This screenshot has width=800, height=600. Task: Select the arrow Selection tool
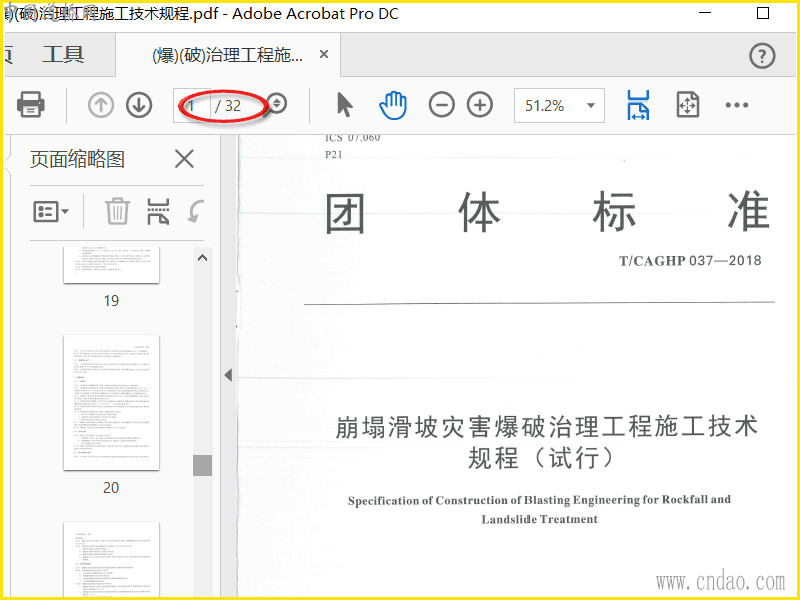(344, 105)
